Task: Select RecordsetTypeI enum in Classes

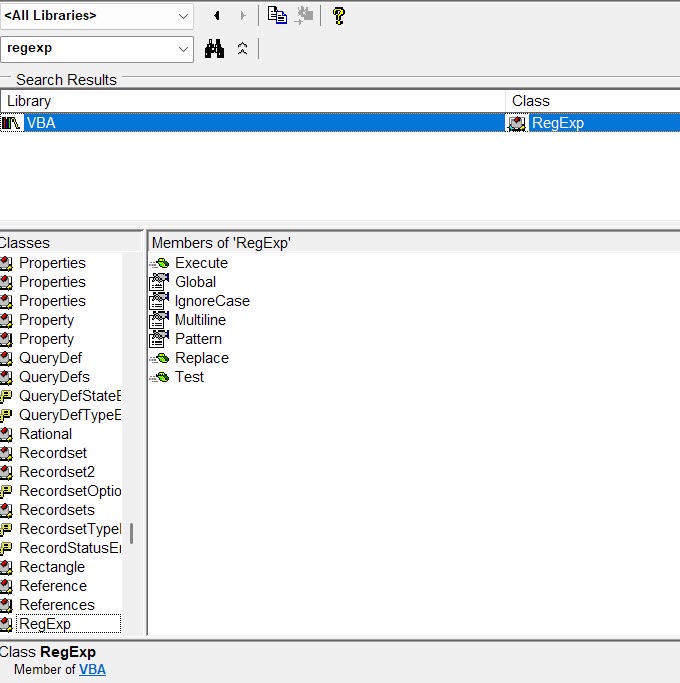Action: coord(70,529)
